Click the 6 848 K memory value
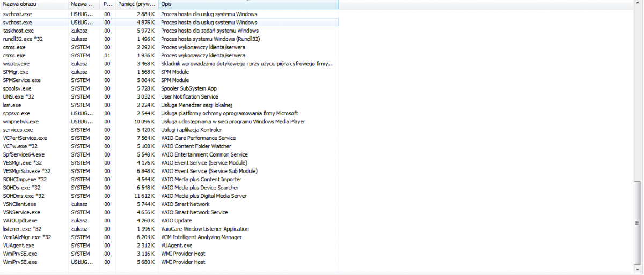 click(145, 171)
